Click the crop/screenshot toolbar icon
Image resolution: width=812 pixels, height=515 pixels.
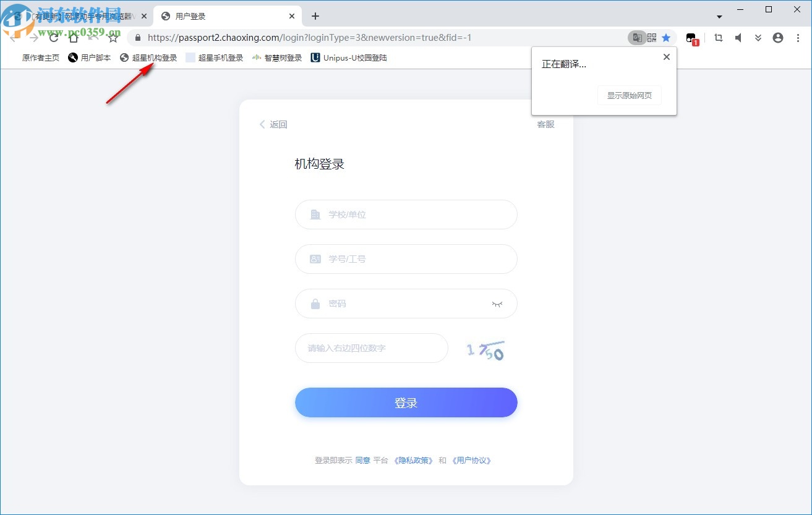[x=718, y=38]
